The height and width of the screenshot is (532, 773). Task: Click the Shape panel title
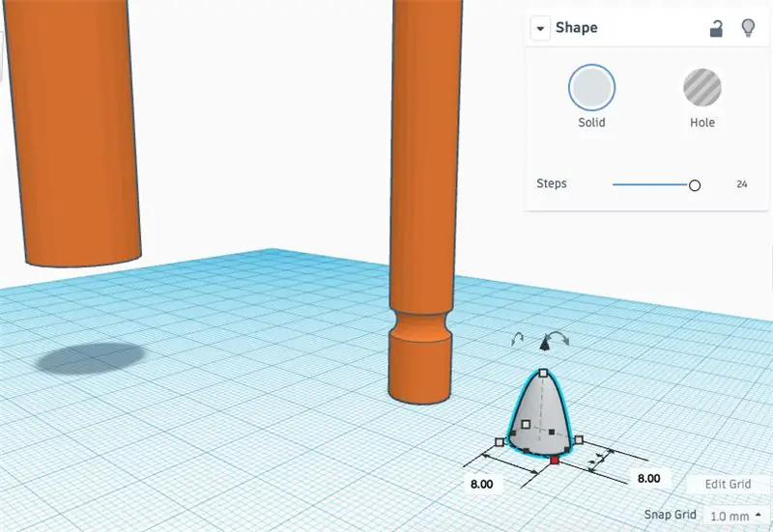[576, 28]
